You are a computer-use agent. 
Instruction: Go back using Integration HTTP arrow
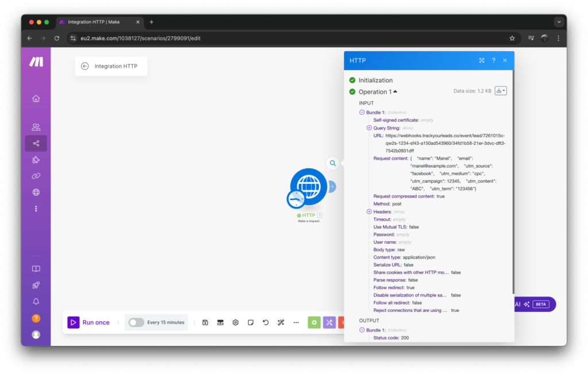pyautogui.click(x=85, y=66)
